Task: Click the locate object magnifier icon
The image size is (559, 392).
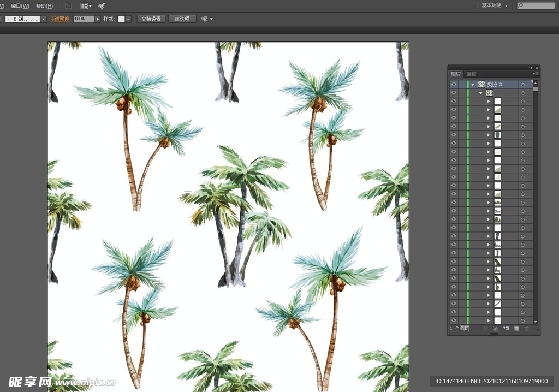Action: click(x=485, y=328)
